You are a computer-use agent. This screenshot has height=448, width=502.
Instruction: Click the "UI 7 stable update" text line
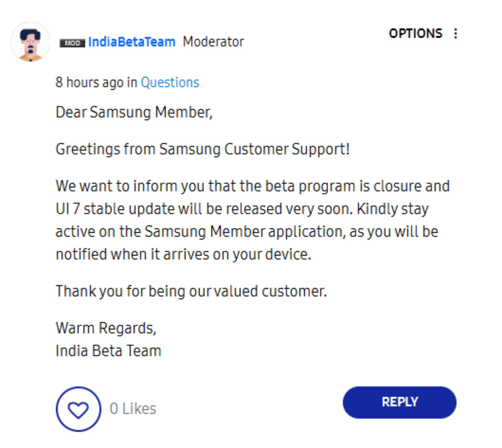242,209
